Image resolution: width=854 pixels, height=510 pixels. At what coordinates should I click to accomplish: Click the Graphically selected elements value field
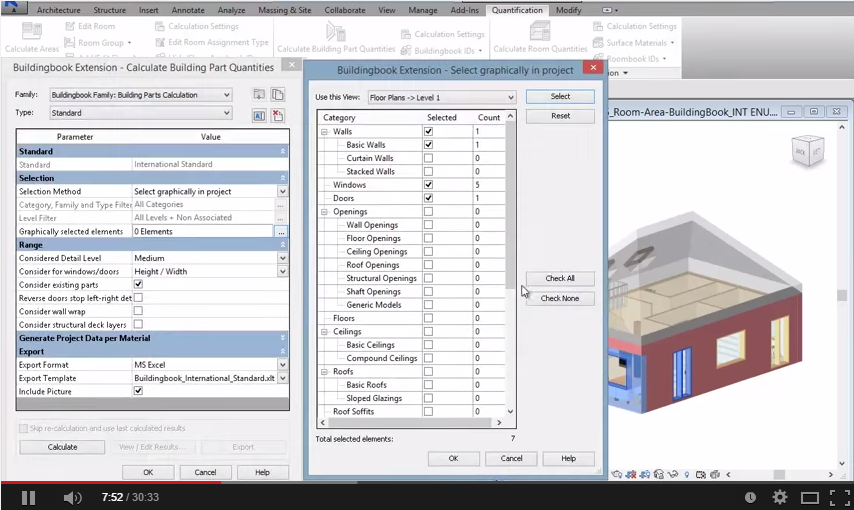click(x=203, y=232)
